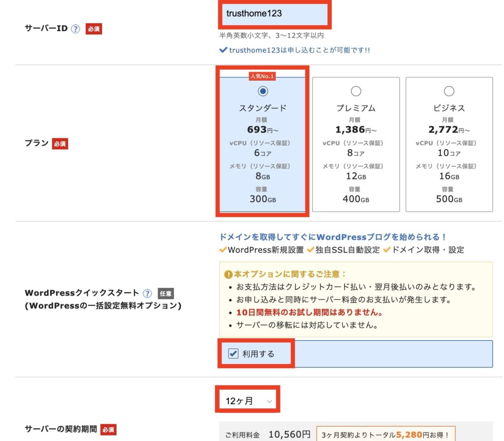Open the 12ヶ月 contract period dropdown
The image size is (504, 441).
(x=248, y=401)
